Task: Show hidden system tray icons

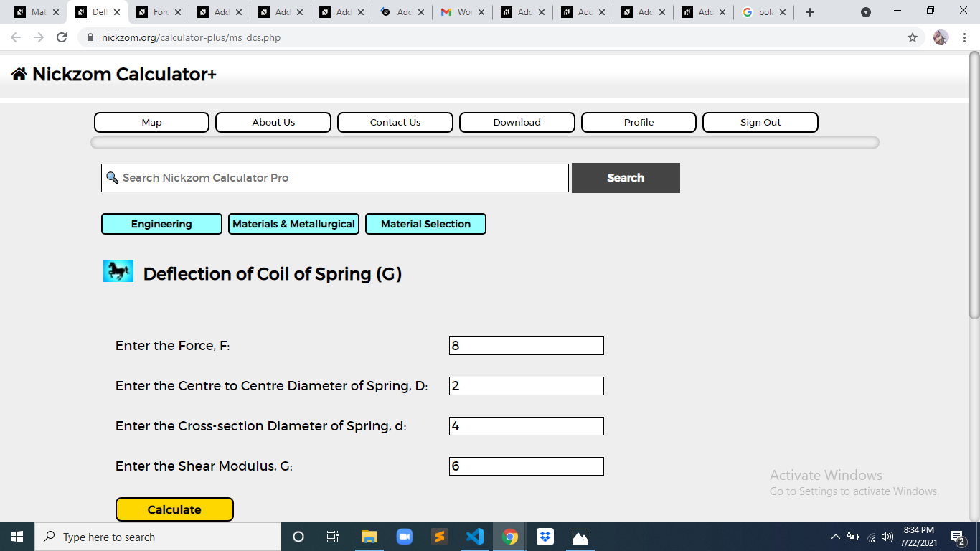Action: click(835, 537)
